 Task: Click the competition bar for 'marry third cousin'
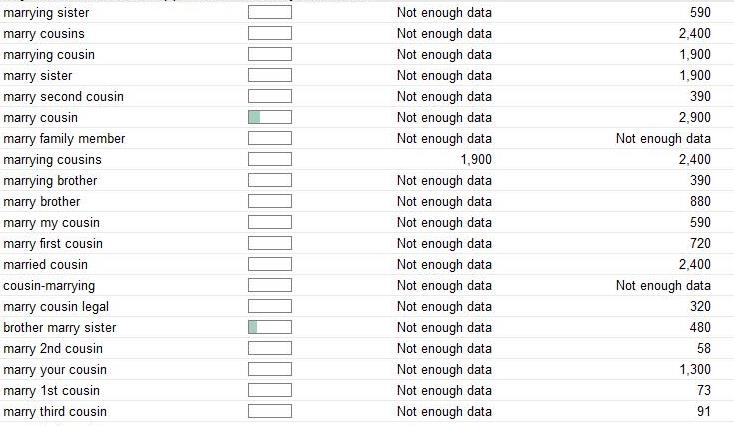(x=270, y=411)
